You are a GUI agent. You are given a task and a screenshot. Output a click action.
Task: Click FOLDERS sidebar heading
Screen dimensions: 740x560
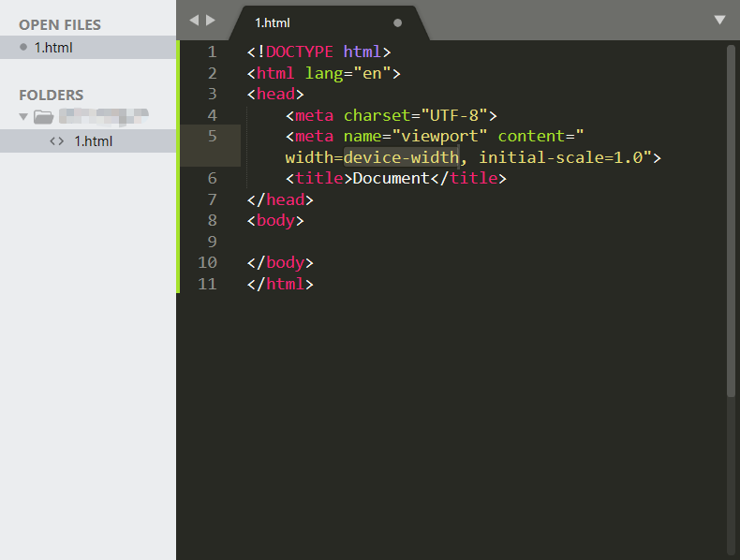click(51, 95)
